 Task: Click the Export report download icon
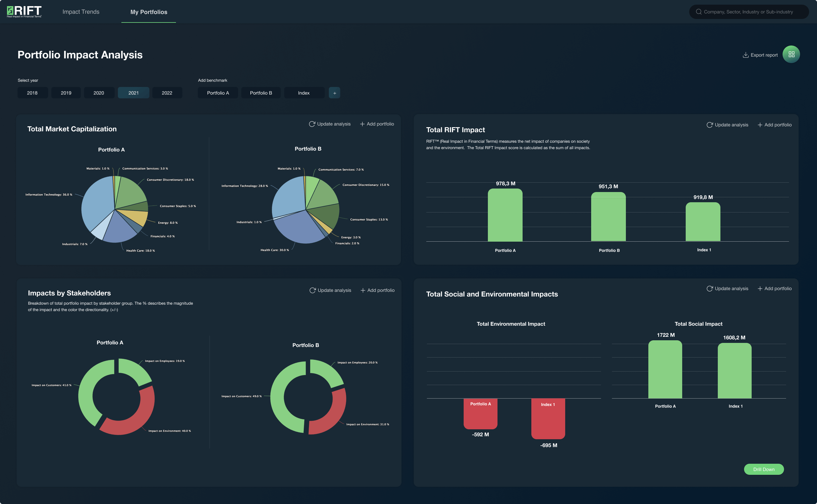click(746, 55)
